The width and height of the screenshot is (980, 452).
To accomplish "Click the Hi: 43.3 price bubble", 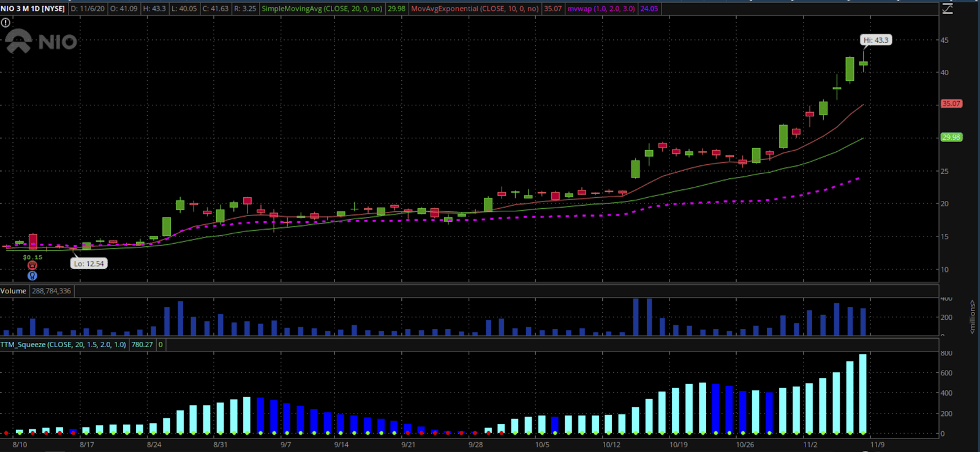I will coord(876,40).
